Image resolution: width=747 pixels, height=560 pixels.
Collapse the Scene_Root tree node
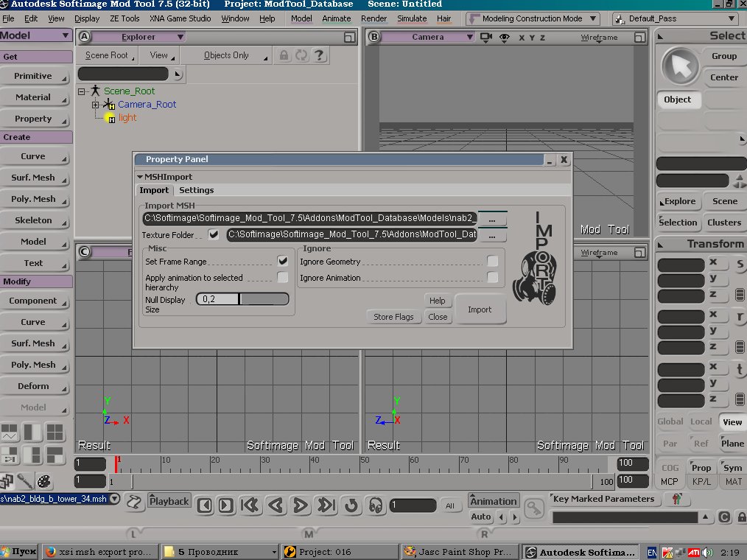[x=81, y=91]
